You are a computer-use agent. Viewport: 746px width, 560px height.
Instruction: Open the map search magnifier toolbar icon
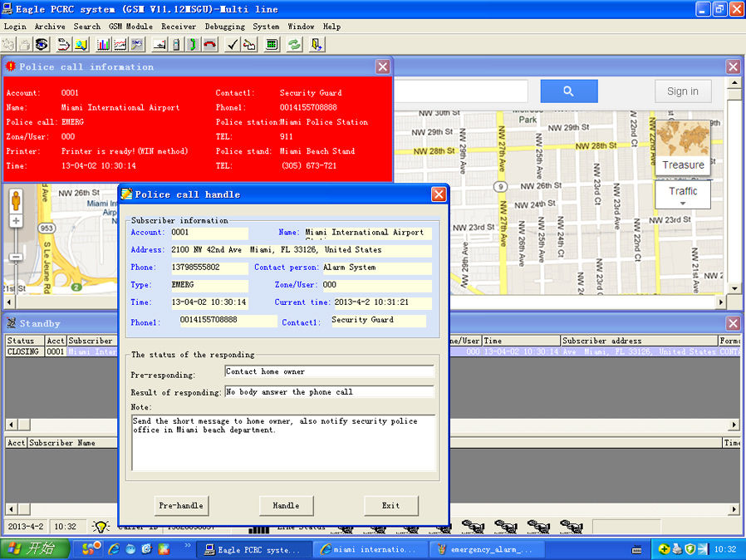(79, 44)
